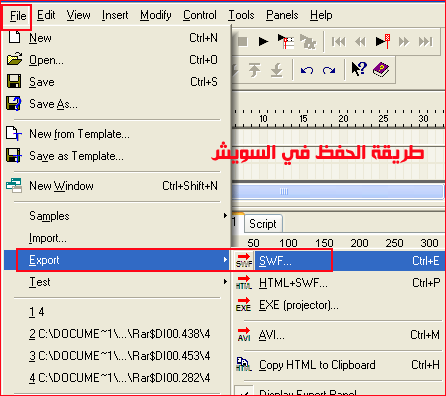Choose HTML+SWF... export option

(339, 283)
